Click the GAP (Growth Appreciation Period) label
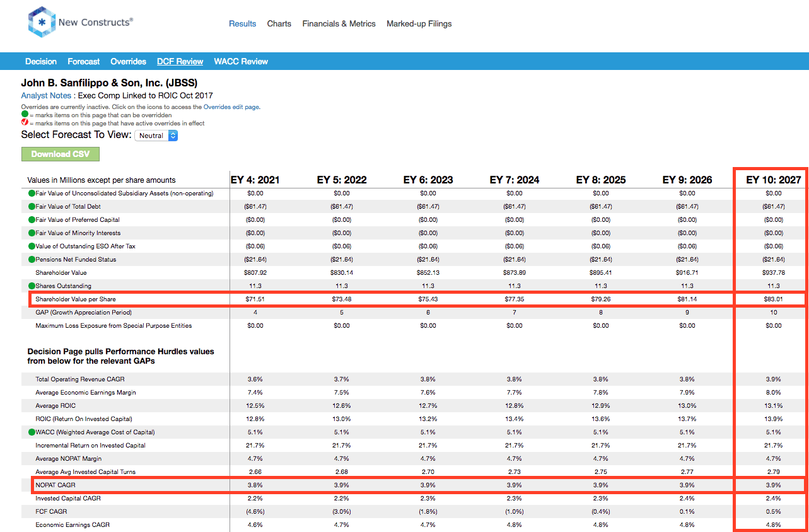The width and height of the screenshot is (809, 532). point(84,313)
